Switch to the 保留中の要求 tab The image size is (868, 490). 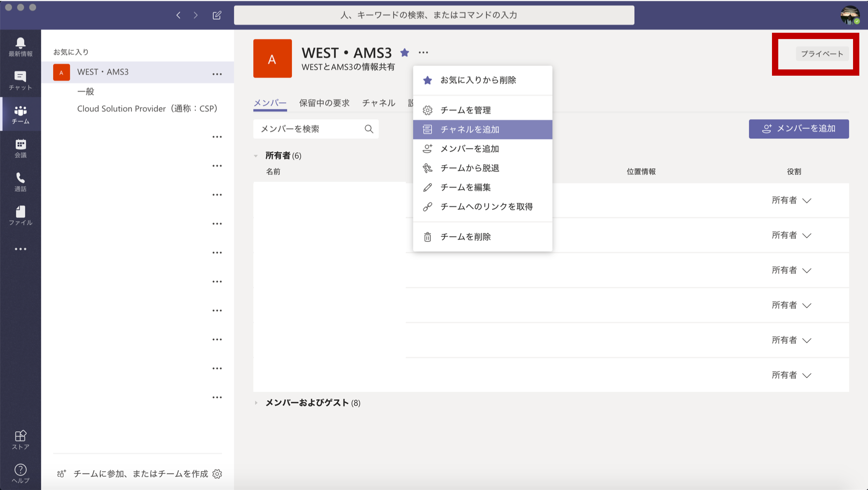tap(324, 103)
